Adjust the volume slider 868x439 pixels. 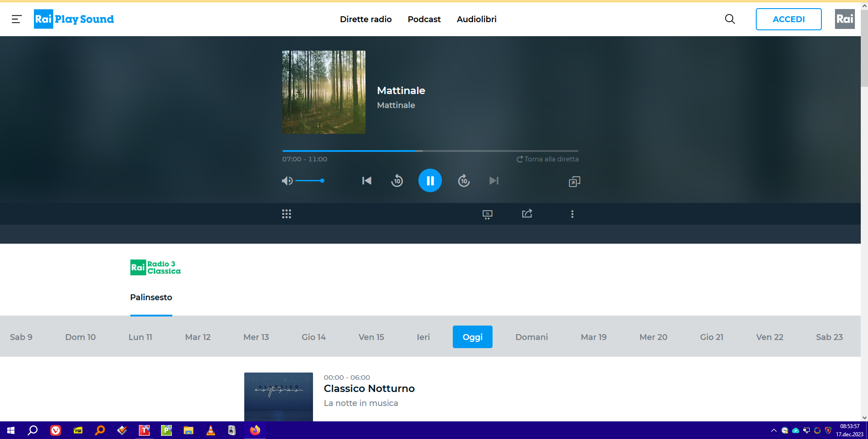point(310,181)
